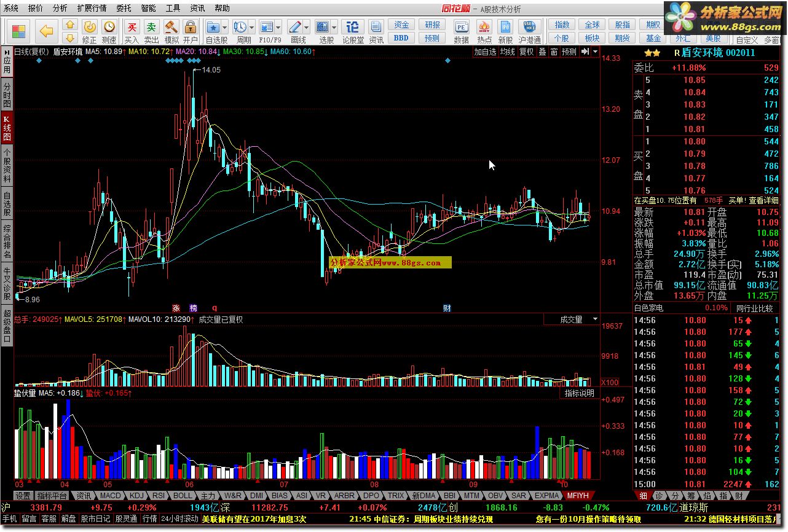Open the 沪港通 SSE HKE icon

click(x=529, y=27)
